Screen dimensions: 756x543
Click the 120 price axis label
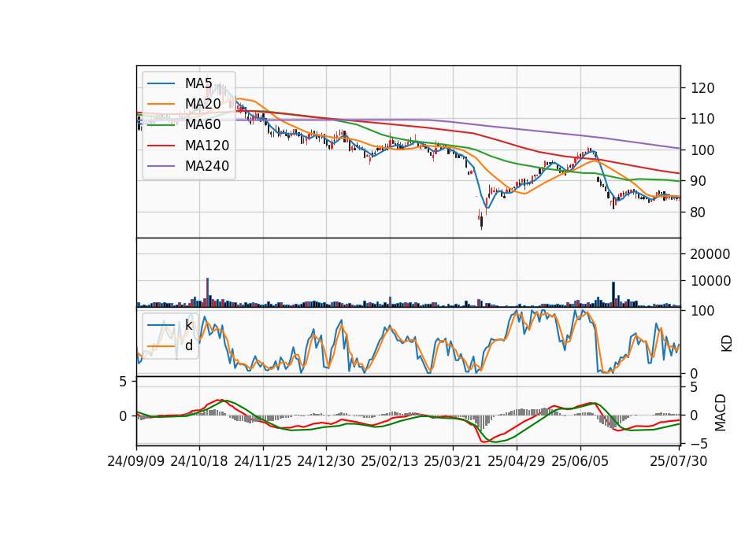coord(702,88)
